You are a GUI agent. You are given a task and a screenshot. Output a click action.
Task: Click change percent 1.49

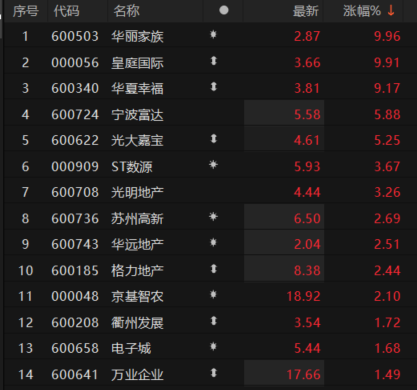(x=387, y=375)
